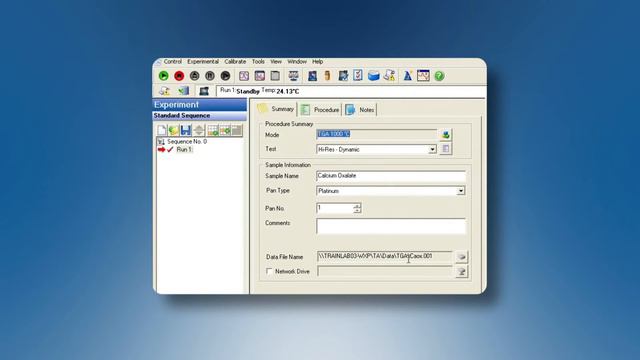Increment the Pan No. stepper up arrow
Screen dimensions: 640x360
tap(357, 206)
